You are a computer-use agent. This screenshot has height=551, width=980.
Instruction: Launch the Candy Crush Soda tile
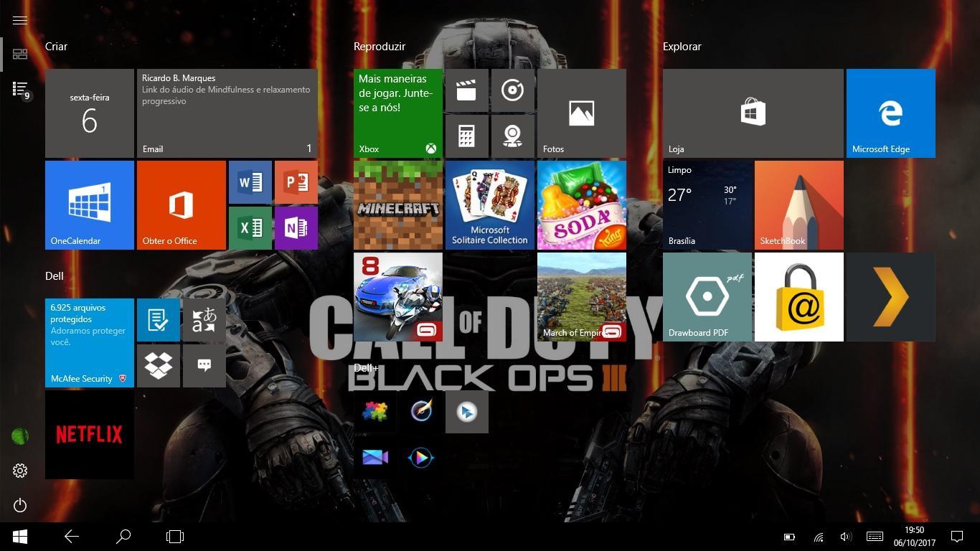582,205
